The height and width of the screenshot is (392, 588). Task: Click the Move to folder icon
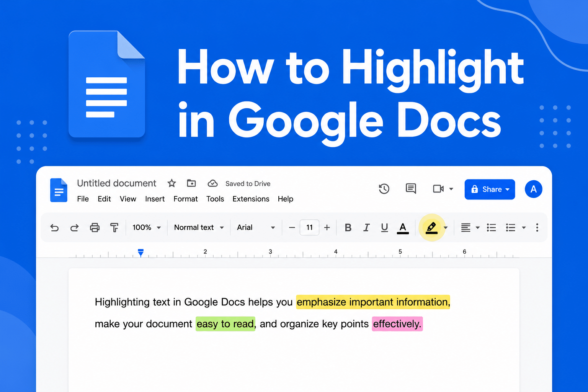pos(191,183)
